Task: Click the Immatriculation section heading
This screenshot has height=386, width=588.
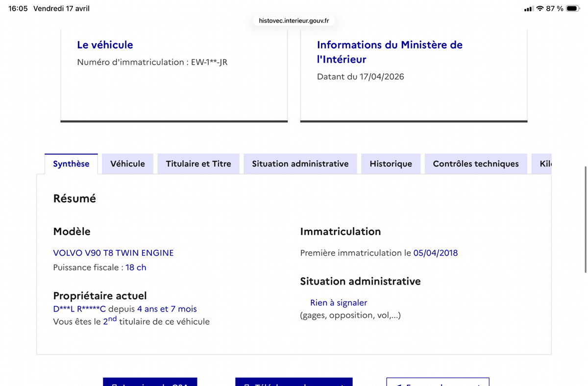Action: coord(341,231)
